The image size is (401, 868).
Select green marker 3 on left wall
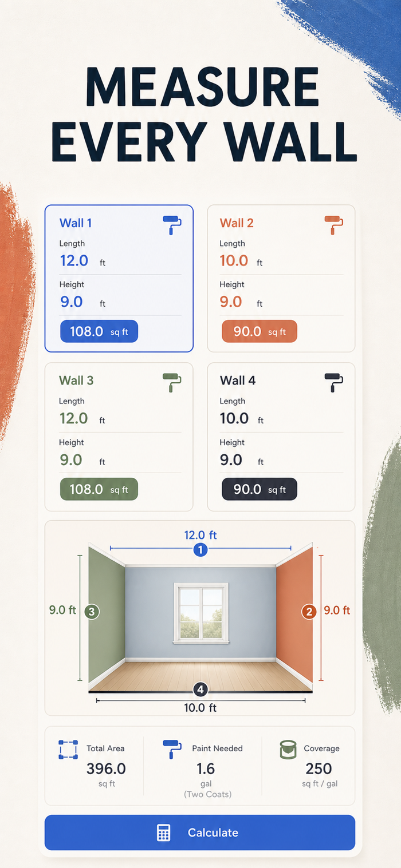[92, 612]
